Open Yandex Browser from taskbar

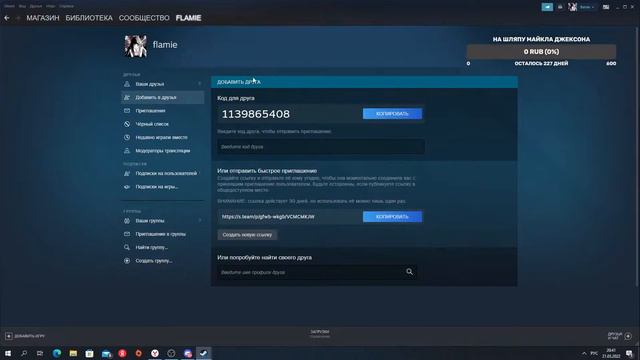pyautogui.click(x=155, y=353)
